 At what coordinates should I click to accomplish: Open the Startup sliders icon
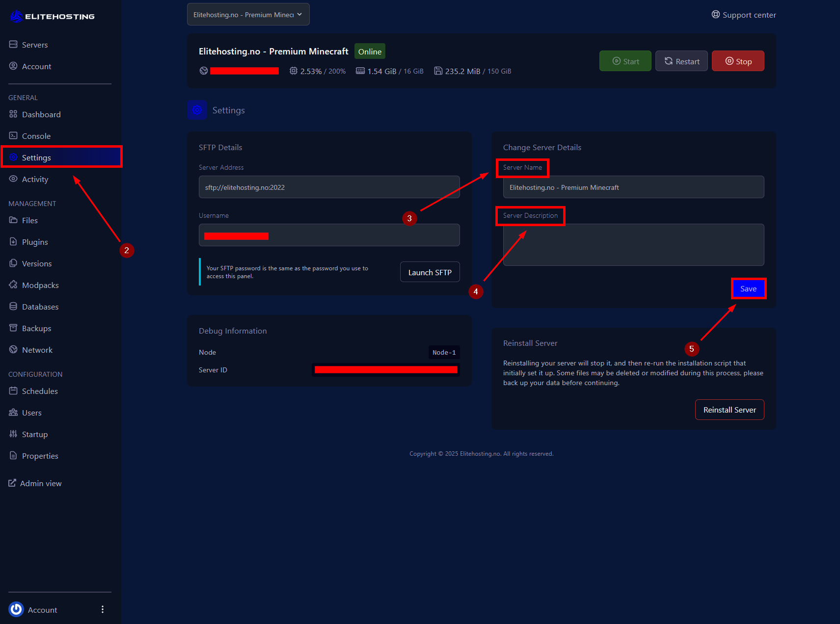tap(13, 434)
